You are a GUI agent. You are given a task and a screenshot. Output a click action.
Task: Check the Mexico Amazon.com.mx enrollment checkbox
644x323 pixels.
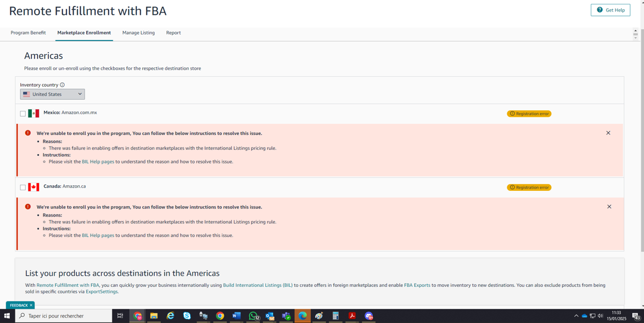(x=23, y=114)
